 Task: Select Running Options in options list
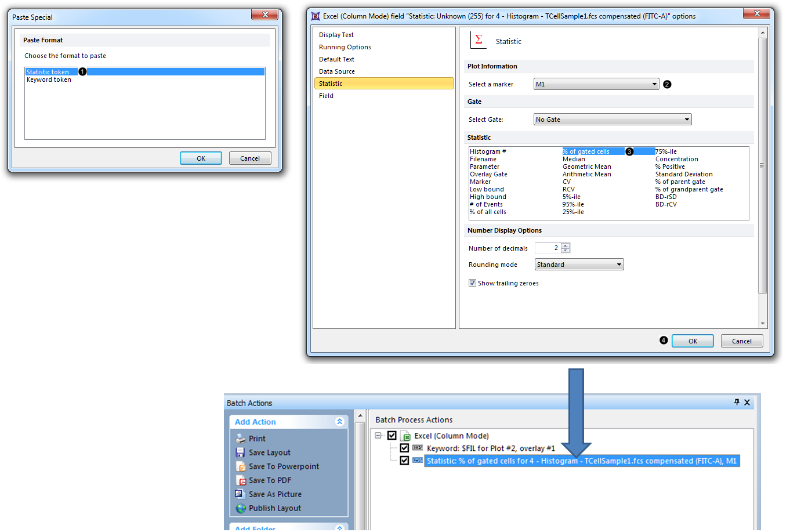[x=345, y=47]
